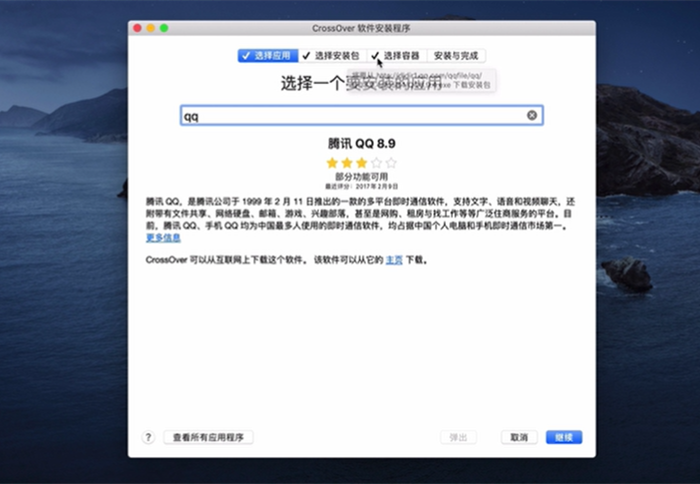Screen dimensions: 700x484
Task: Click 查看所有应用程序 button
Action: pyautogui.click(x=208, y=437)
